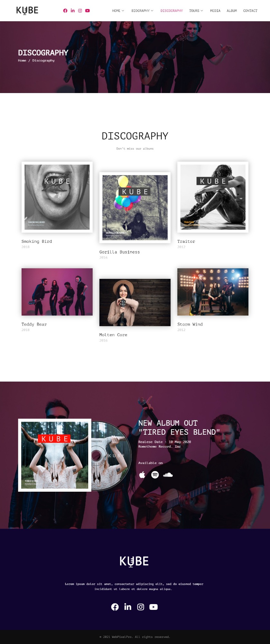Open the Apple Music icon under Available on
270x644 pixels.
142,475
